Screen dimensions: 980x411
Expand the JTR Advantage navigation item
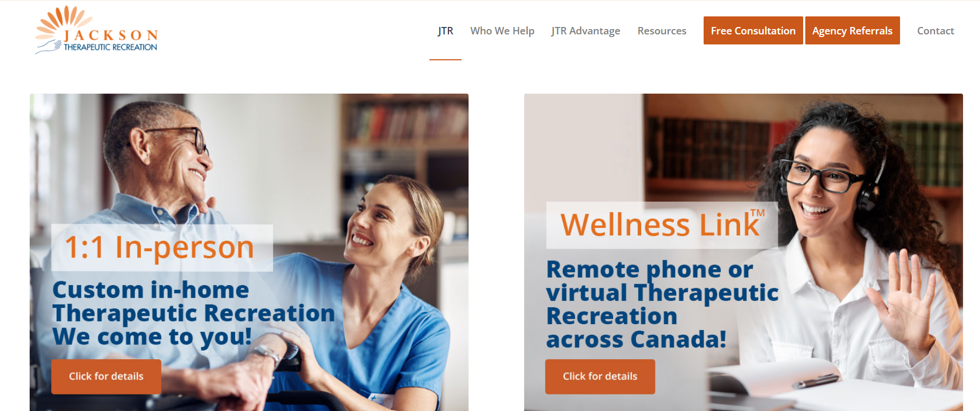(586, 31)
